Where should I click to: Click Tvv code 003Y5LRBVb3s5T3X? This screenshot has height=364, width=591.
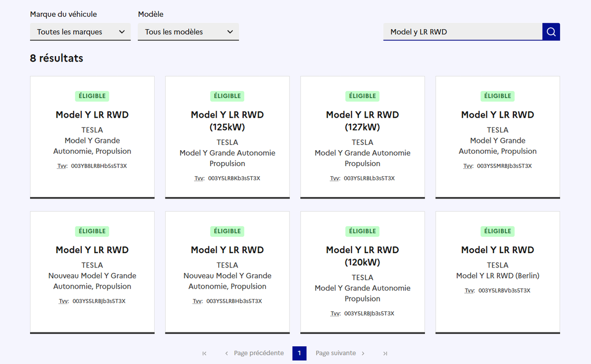[x=504, y=291]
